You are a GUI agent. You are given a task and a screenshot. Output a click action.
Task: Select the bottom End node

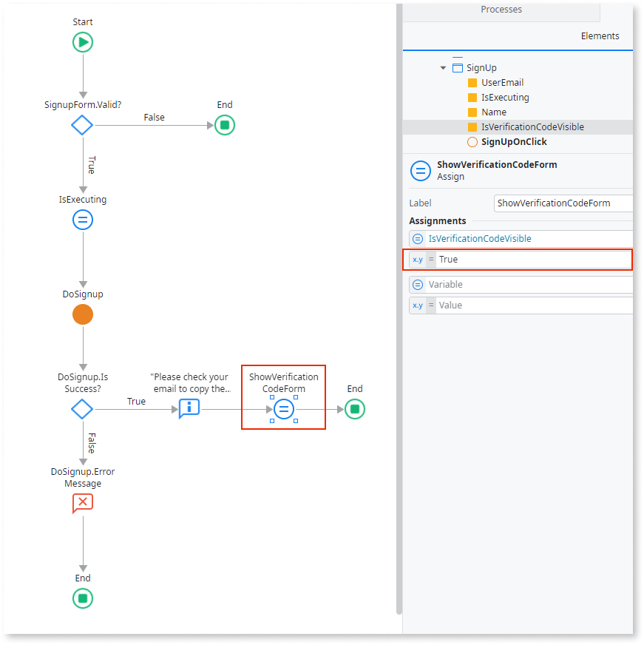click(x=83, y=598)
